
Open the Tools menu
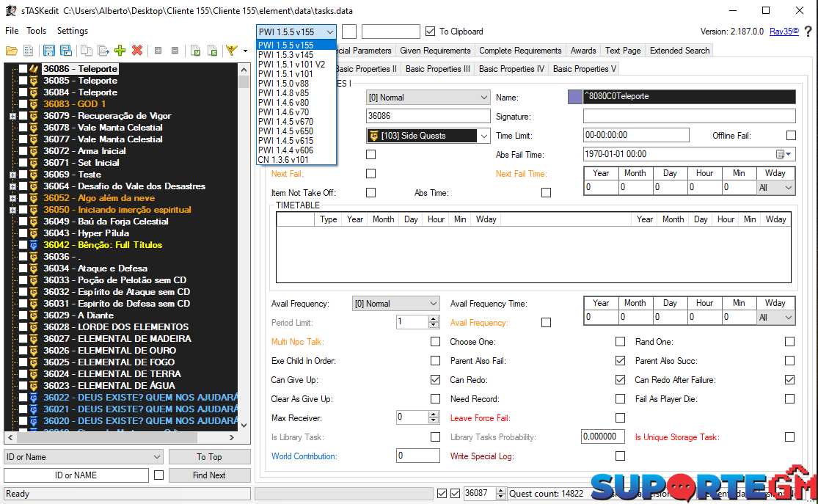(37, 31)
